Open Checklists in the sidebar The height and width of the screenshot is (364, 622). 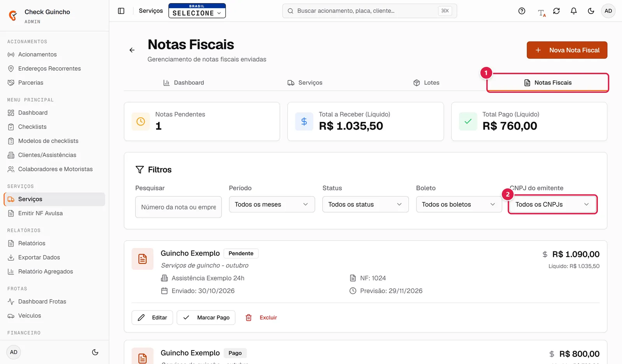click(54, 127)
